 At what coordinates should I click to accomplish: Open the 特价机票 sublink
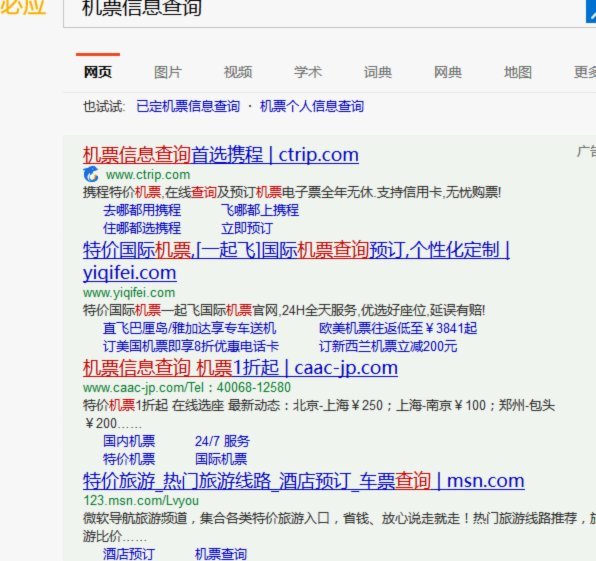tap(129, 459)
